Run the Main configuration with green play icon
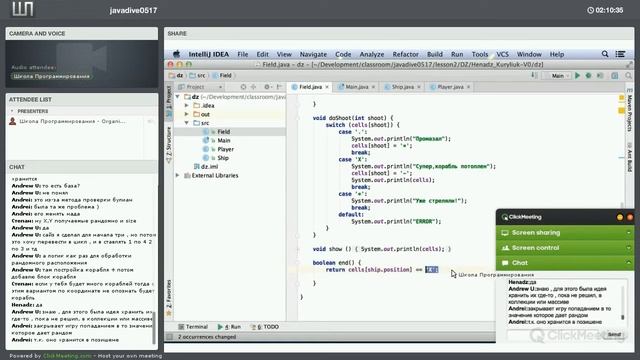 click(577, 76)
